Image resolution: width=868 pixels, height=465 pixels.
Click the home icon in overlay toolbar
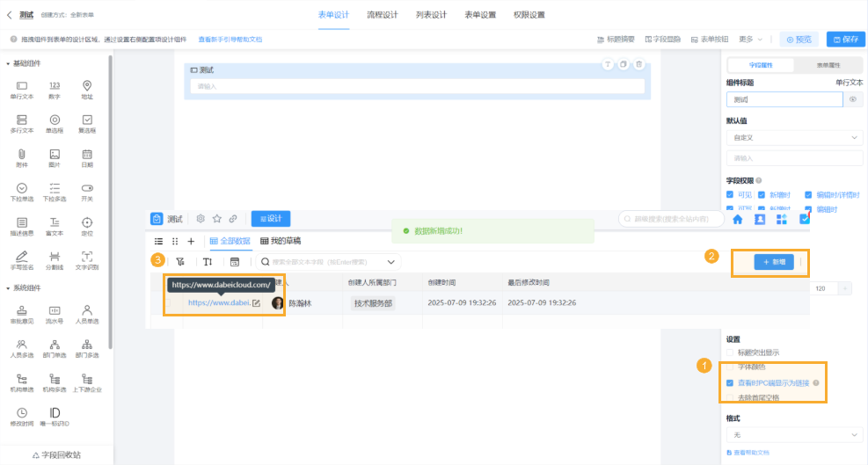[737, 219]
